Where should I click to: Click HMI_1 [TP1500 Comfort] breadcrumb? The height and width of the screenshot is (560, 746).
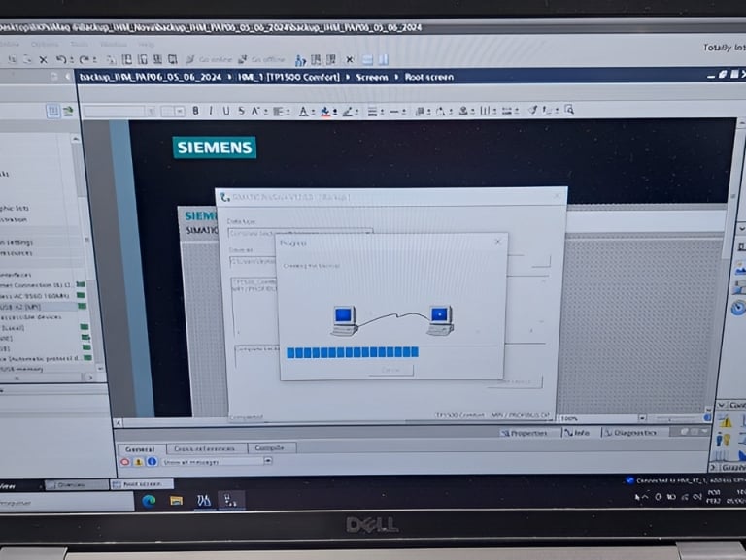tap(288, 77)
